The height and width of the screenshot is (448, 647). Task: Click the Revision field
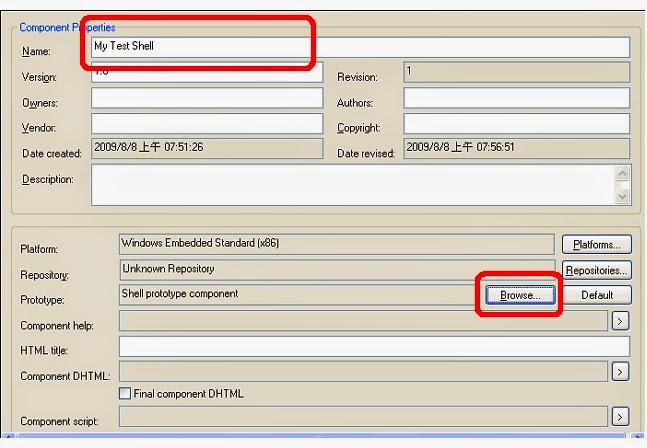[x=517, y=72]
